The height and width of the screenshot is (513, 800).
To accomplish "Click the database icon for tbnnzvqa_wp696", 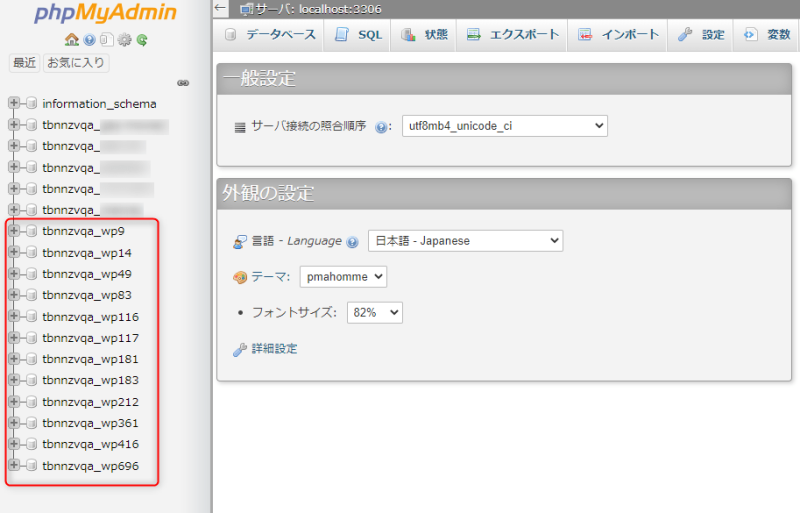I will coord(32,466).
